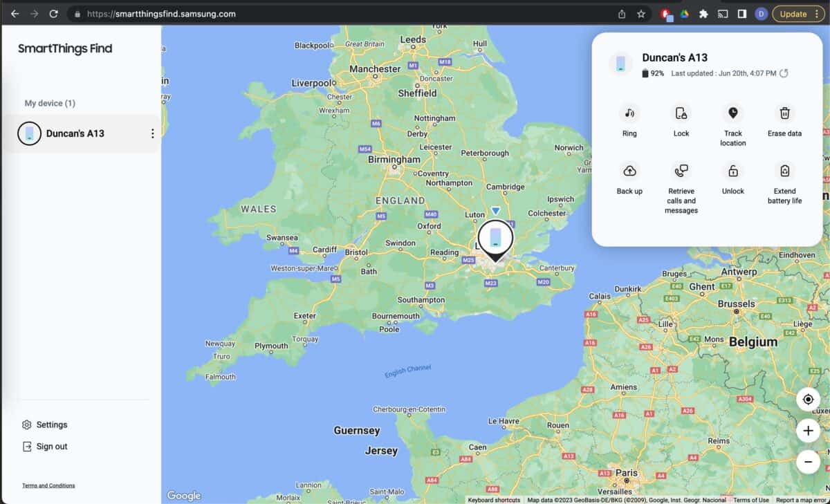Click the 92% battery indicator
The width and height of the screenshot is (830, 504).
click(x=653, y=73)
